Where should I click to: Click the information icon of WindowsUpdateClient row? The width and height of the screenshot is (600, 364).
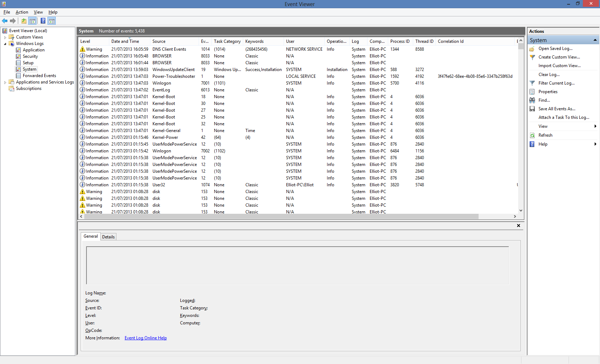(82, 70)
